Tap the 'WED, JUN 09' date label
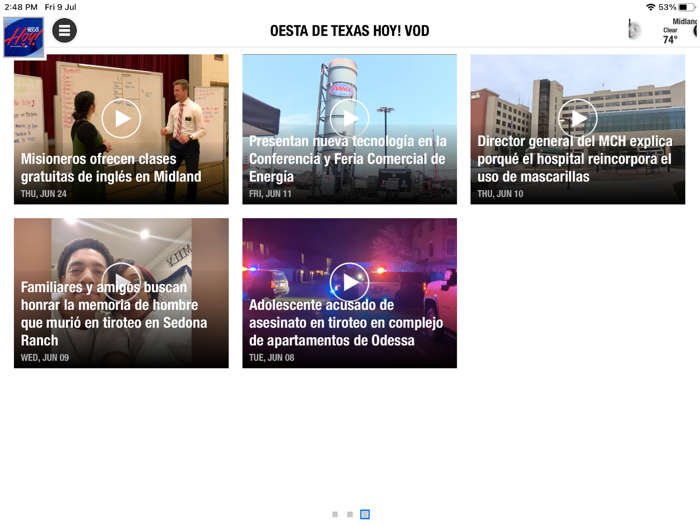700x525 pixels. (x=45, y=358)
